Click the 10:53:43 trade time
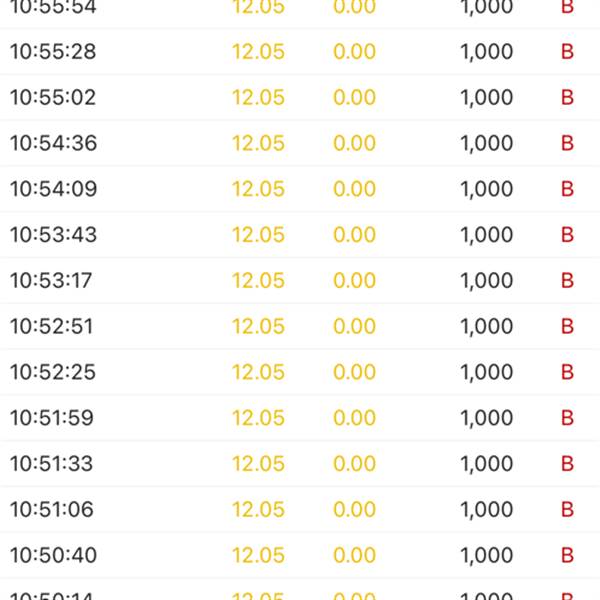 tap(53, 235)
